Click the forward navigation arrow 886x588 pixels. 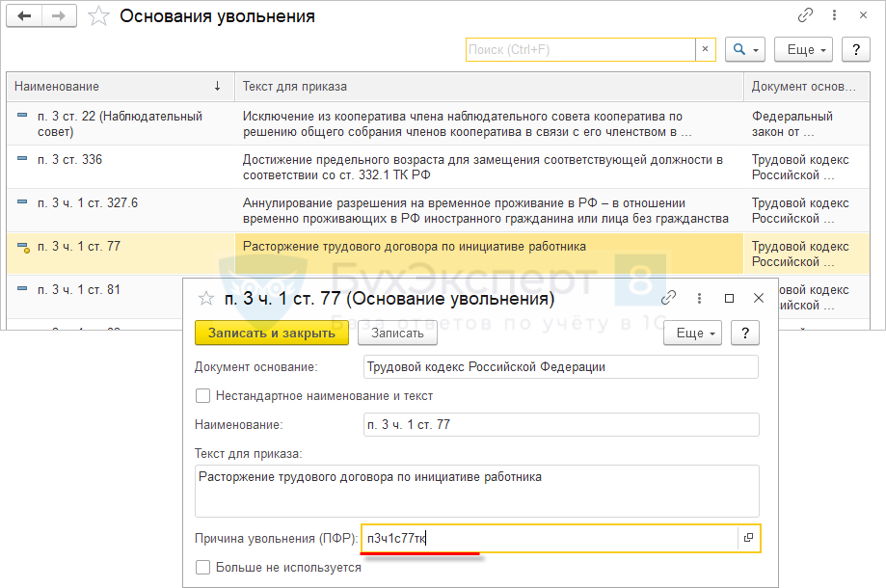tap(60, 16)
